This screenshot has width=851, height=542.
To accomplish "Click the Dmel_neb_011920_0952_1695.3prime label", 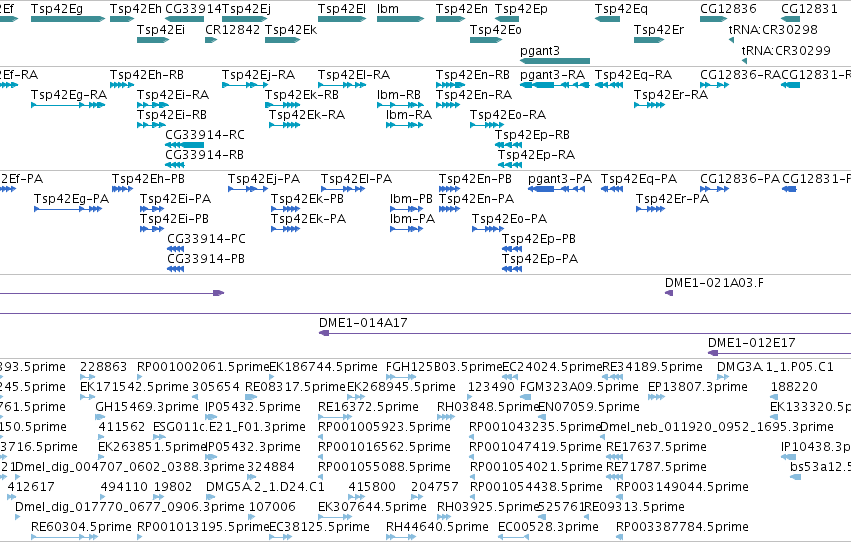I will 717,428.
